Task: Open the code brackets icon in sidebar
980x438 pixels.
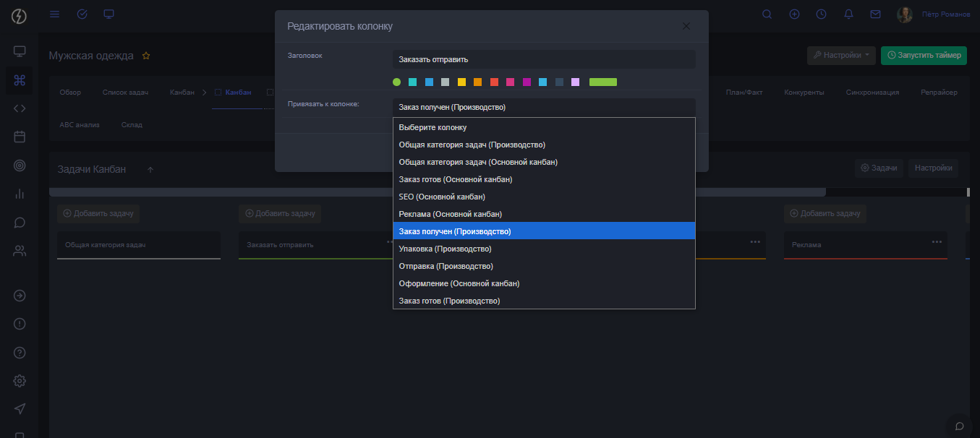Action: 20,108
